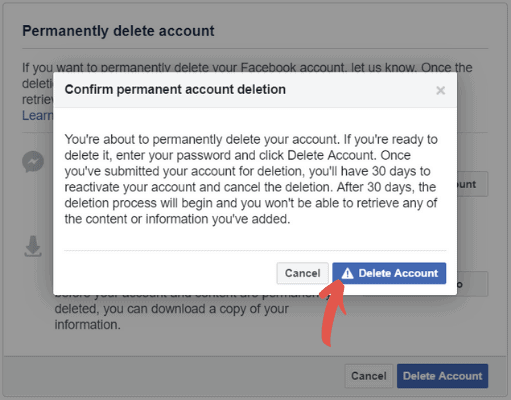511x400 pixels.
Task: Click the Messenger icon behind the dialog
Action: pos(33,162)
